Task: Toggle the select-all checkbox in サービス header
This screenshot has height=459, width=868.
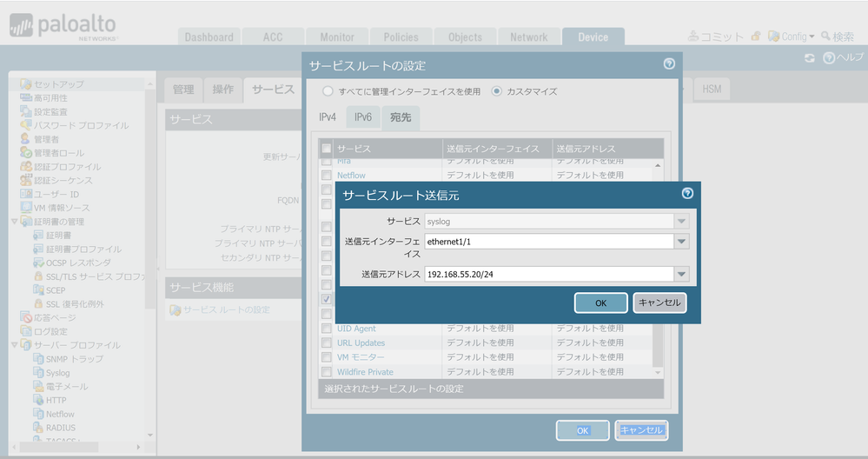Action: click(327, 149)
